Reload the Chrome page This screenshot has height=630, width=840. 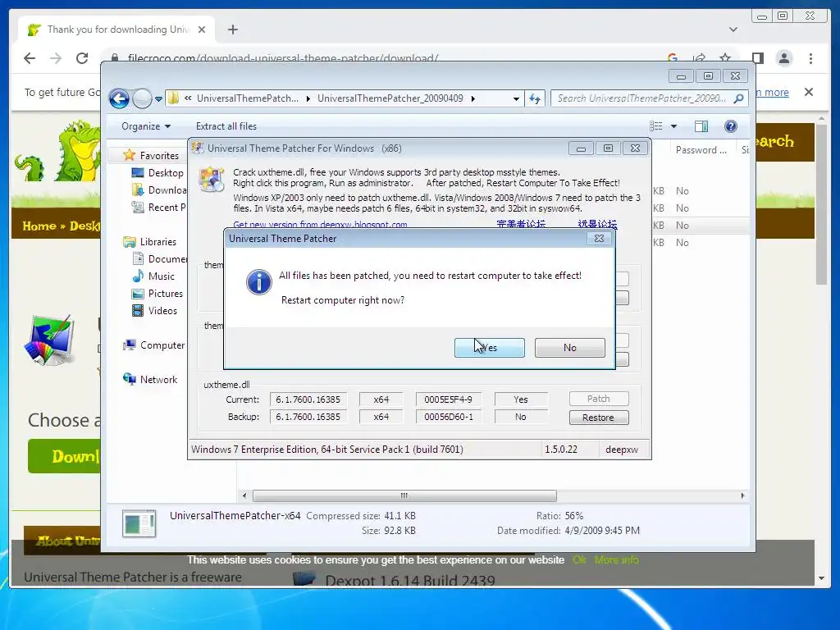tap(82, 58)
